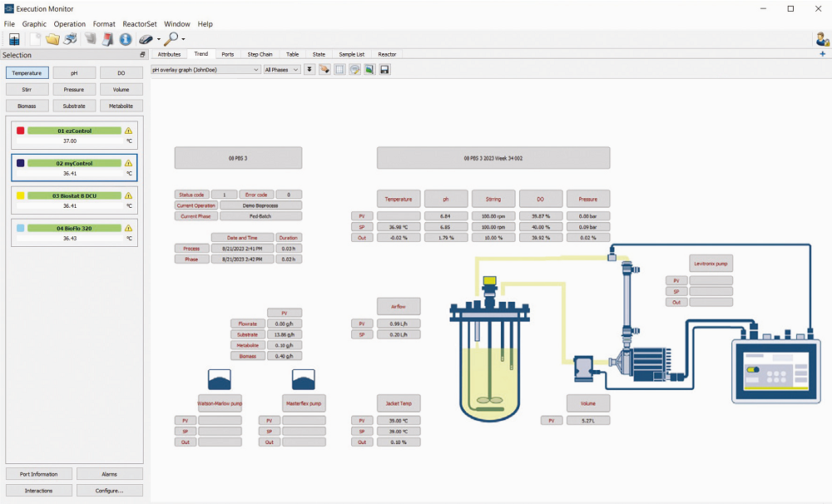
Task: Click the user account icon at top right
Action: point(823,39)
